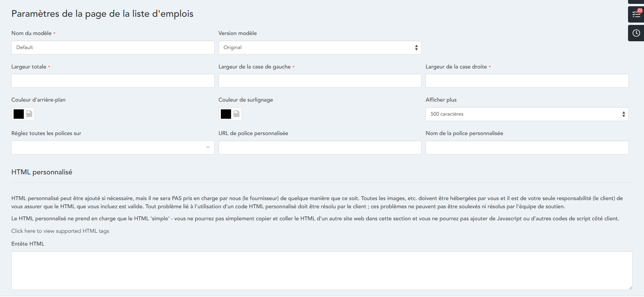This screenshot has width=644, height=297.
Task: Click the black Couleur de surlignage swatch
Action: coord(226,114)
